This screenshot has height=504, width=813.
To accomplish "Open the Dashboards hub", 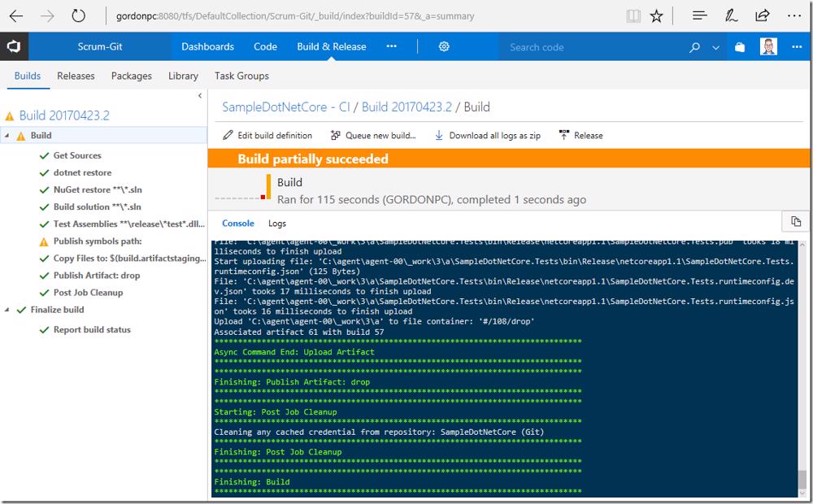I will tap(207, 46).
